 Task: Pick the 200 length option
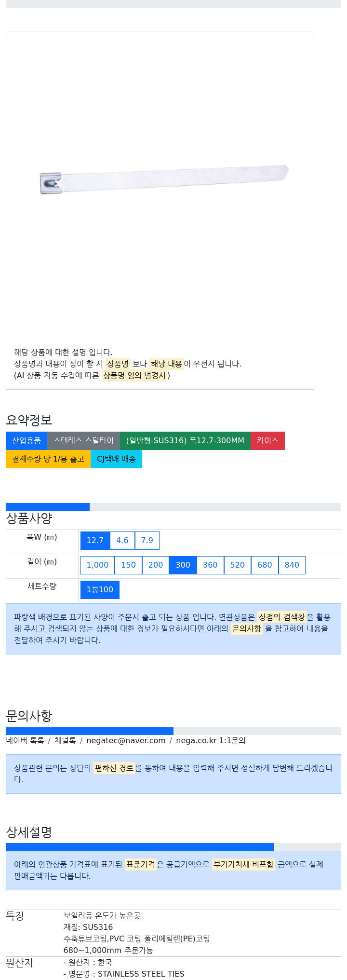(x=156, y=565)
